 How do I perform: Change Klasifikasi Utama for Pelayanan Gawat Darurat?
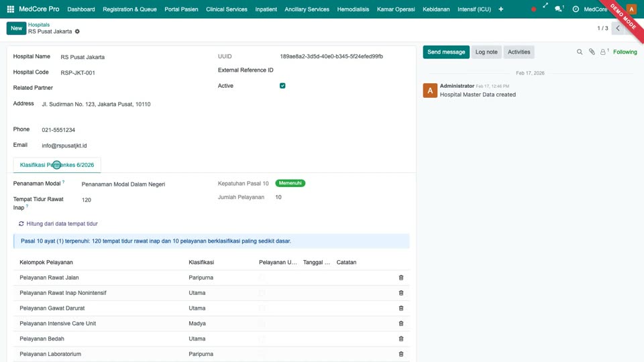[197, 308]
